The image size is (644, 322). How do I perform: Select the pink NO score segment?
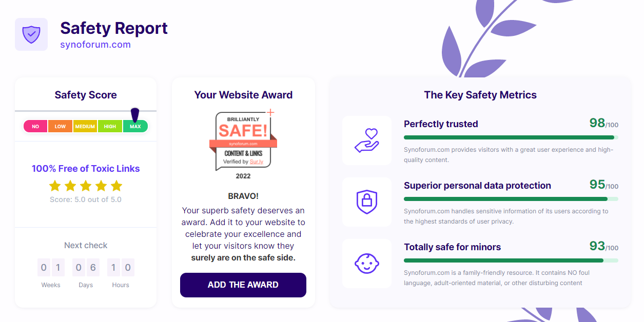pyautogui.click(x=35, y=126)
